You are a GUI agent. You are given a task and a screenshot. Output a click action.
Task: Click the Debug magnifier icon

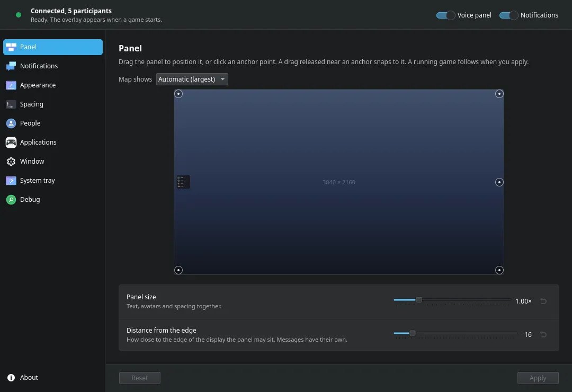click(x=11, y=200)
